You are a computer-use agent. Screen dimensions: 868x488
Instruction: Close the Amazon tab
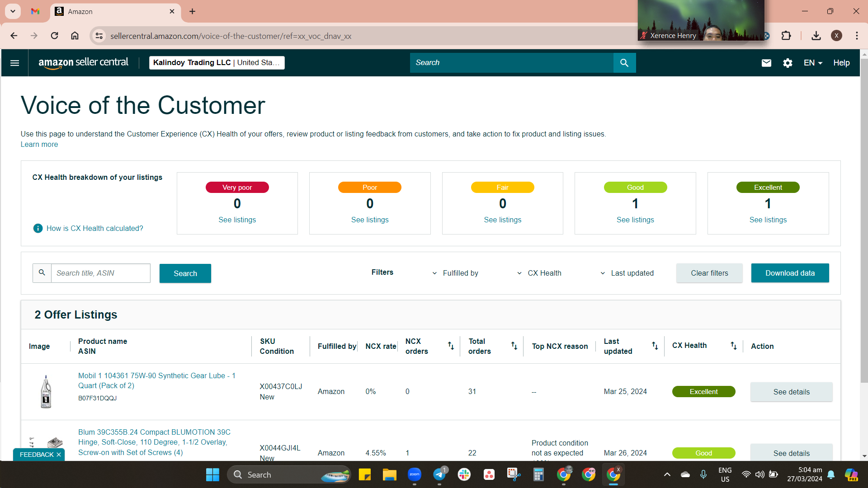coord(172,11)
